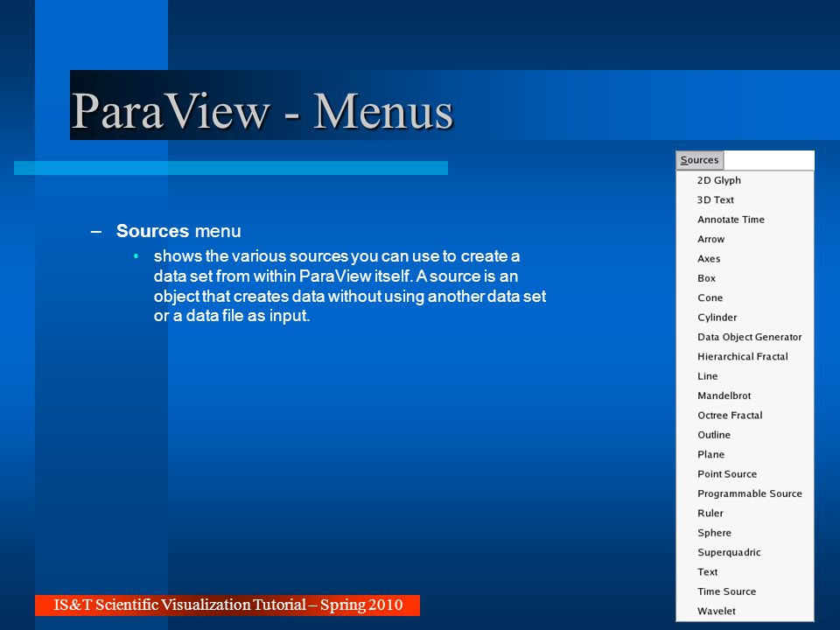Select Annotate Time menu entry
Screen dimensions: 840x630
point(745,220)
